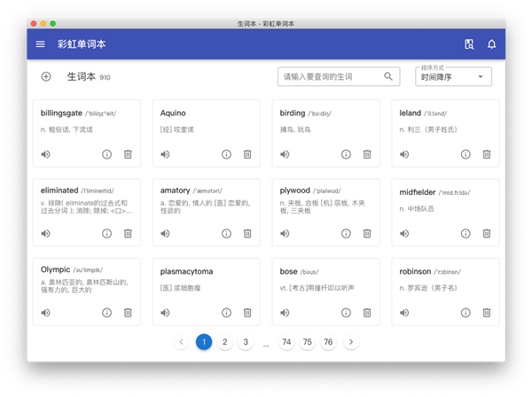
Task: Play audio for the word plywood
Action: [x=285, y=234]
